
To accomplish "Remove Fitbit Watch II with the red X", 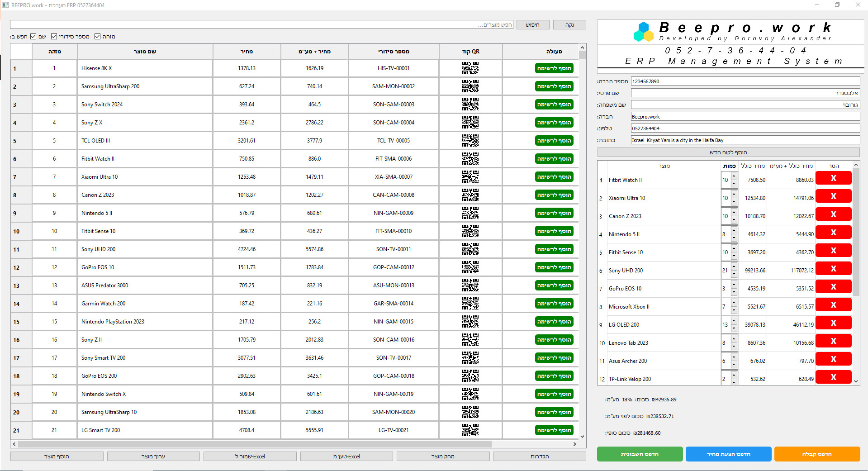I will click(x=833, y=178).
